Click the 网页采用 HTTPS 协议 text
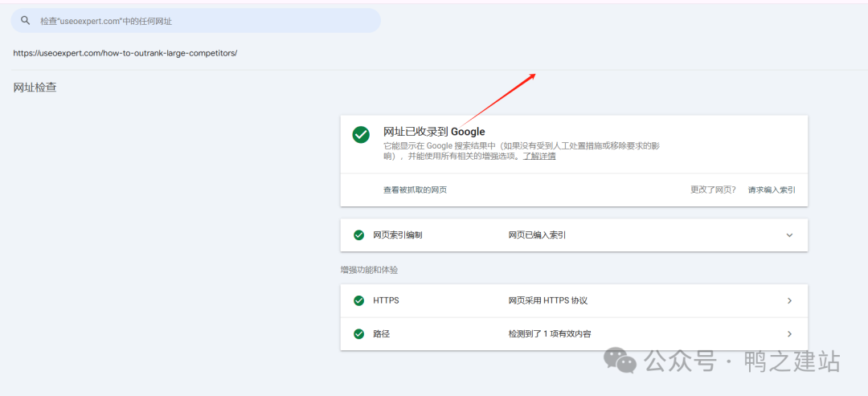The image size is (868, 396). pyautogui.click(x=547, y=301)
